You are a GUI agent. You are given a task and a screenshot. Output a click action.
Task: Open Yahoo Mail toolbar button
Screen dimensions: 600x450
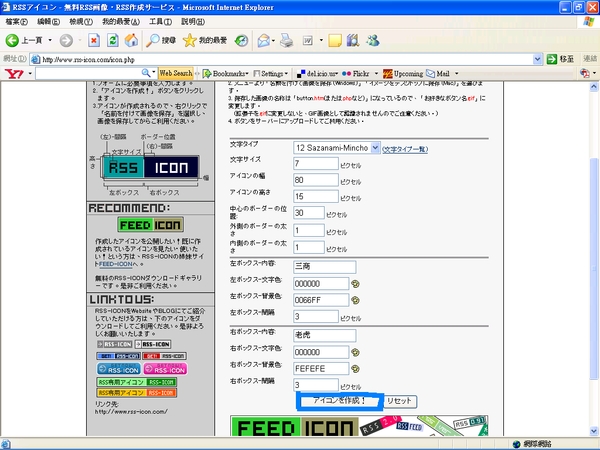tap(438, 73)
